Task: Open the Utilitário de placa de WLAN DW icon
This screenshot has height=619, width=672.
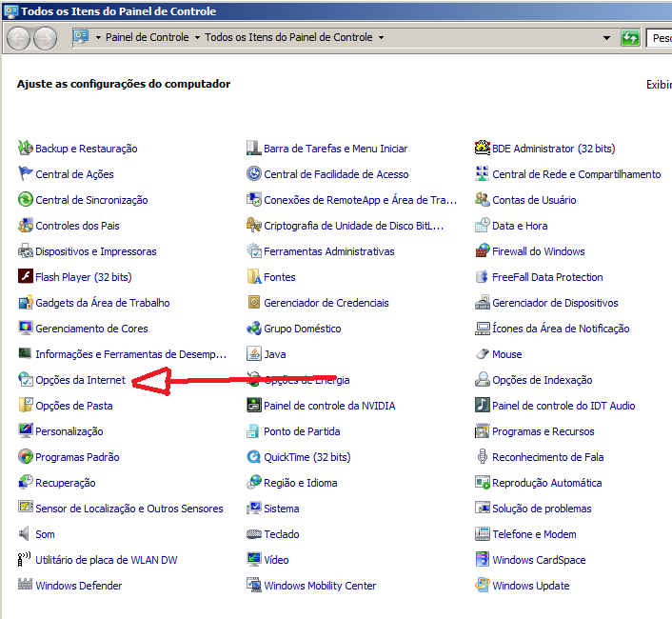Action: pyautogui.click(x=26, y=559)
